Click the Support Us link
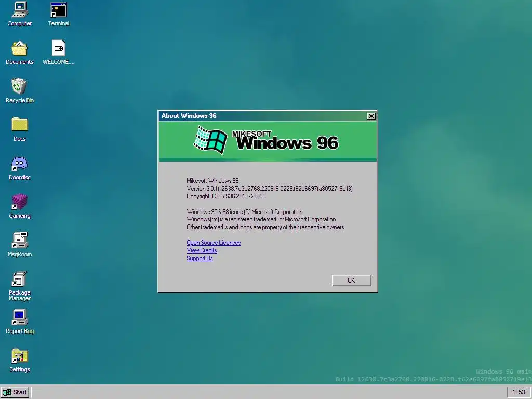This screenshot has width=532, height=399. pyautogui.click(x=199, y=258)
